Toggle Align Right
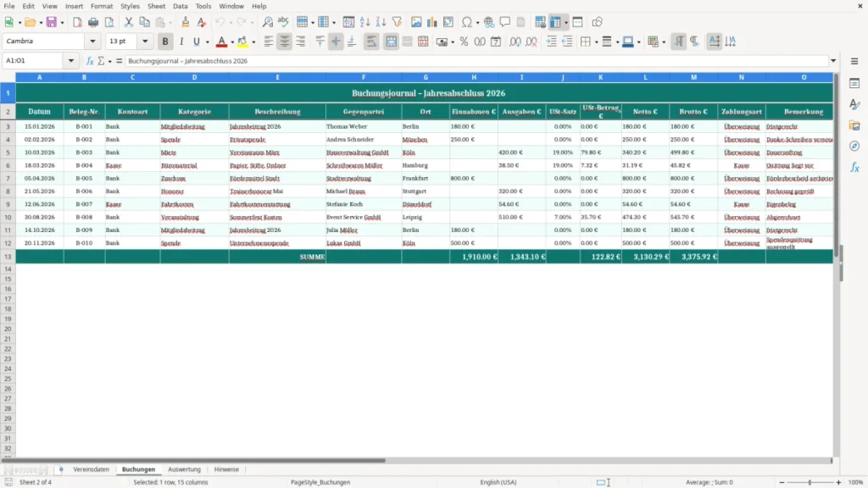This screenshot has height=488, width=868. (301, 42)
